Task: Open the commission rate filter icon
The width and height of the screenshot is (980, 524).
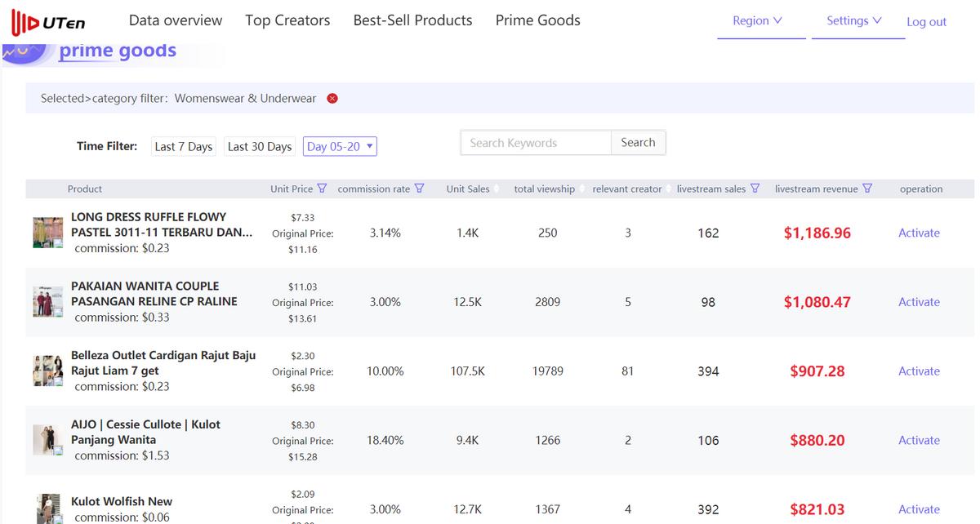Action: click(x=419, y=189)
